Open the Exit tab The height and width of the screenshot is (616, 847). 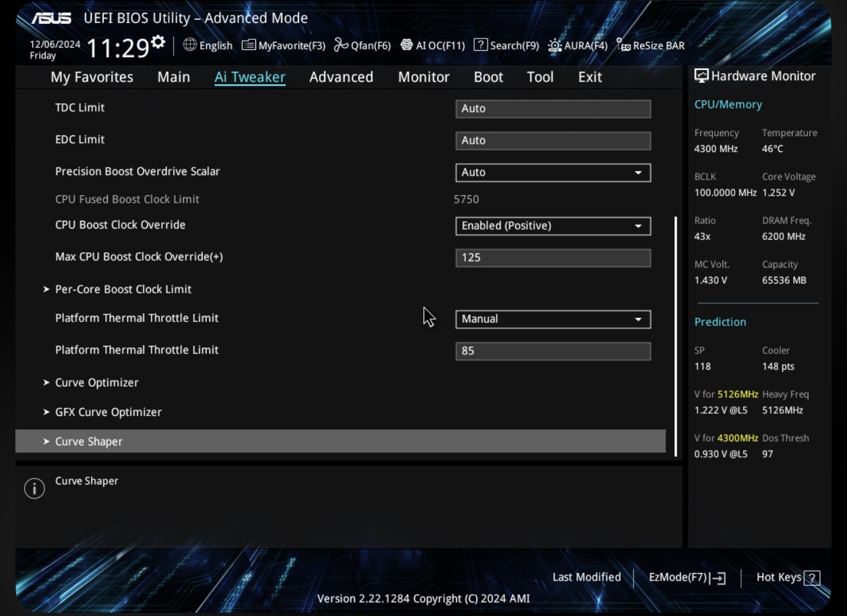click(590, 77)
